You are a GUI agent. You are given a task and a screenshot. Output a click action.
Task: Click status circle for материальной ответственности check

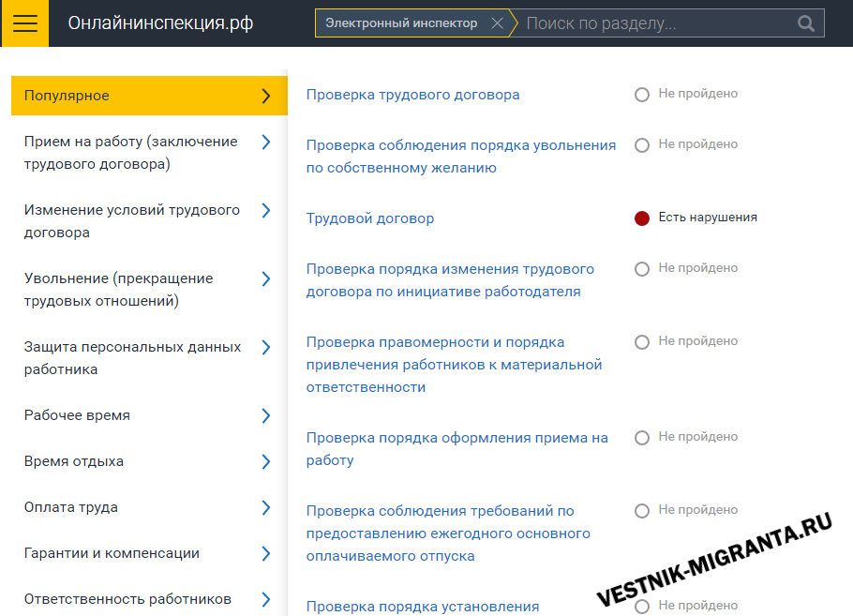point(642,342)
